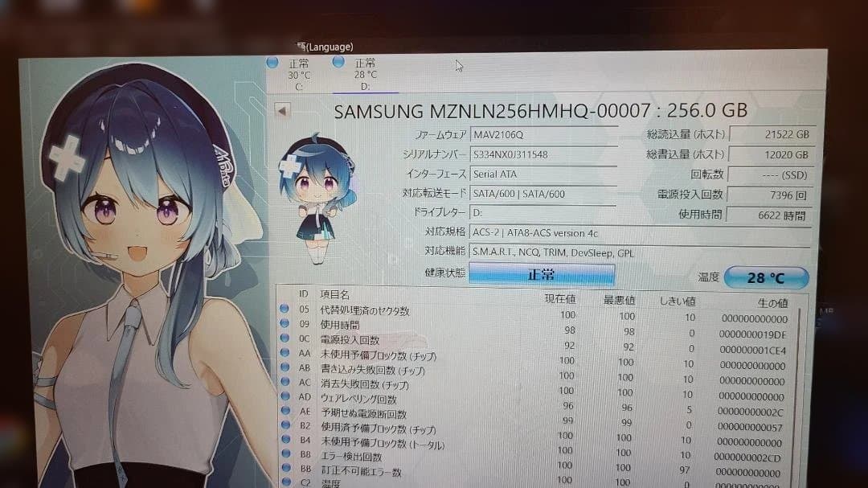The width and height of the screenshot is (868, 488).
Task: Click the 28 °C temperature button
Action: (x=766, y=277)
